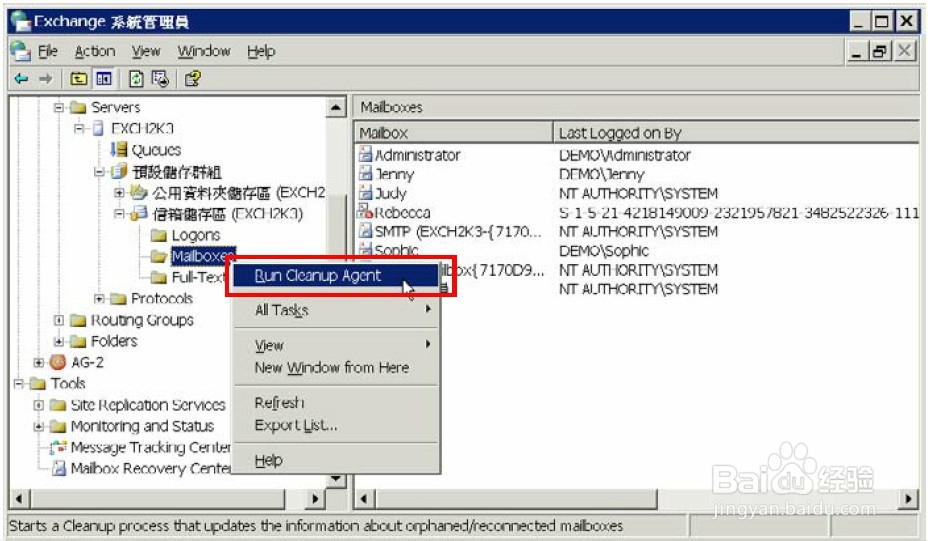Click the Mailbox Recovery Center icon
Viewport: 928px width, 541px height.
click(59, 468)
